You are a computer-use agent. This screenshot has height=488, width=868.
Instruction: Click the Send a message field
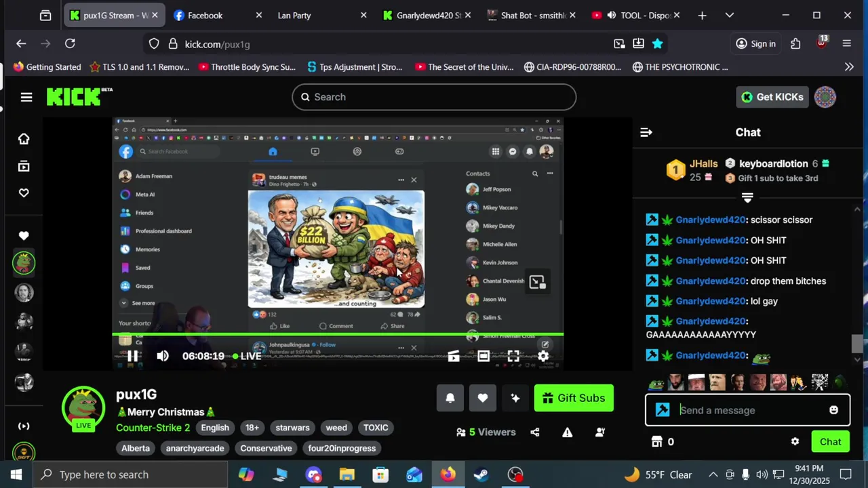tap(749, 410)
